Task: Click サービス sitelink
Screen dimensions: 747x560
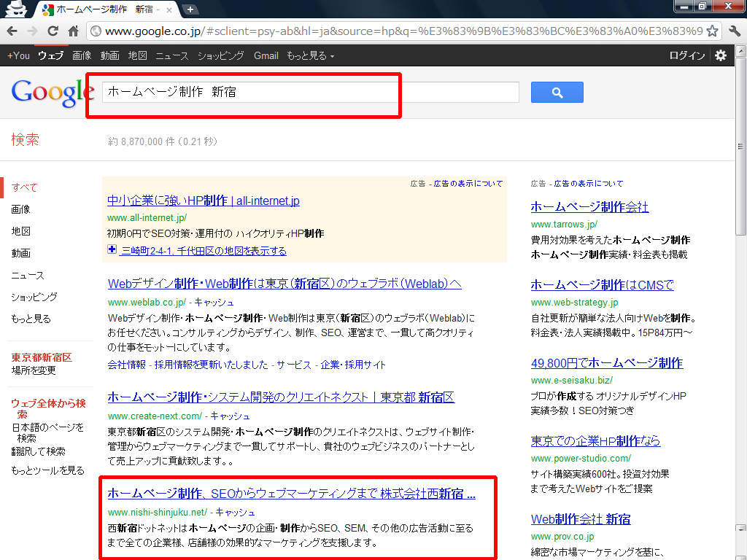Action: pyautogui.click(x=293, y=365)
